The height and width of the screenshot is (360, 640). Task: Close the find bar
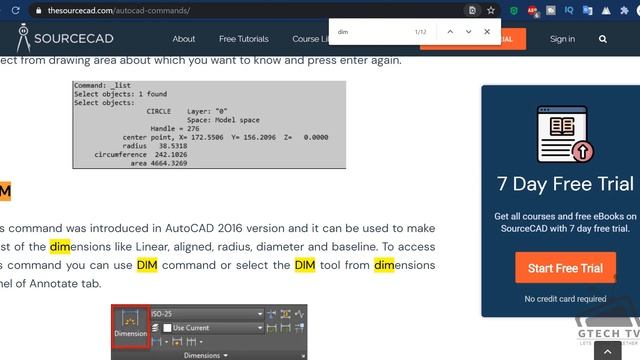pyautogui.click(x=487, y=31)
